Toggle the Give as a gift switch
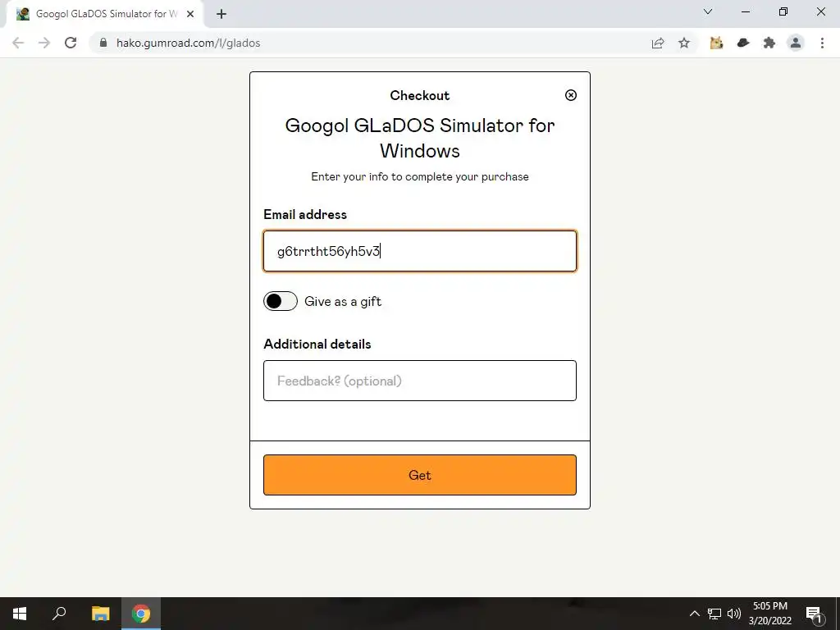This screenshot has height=630, width=840. [281, 301]
